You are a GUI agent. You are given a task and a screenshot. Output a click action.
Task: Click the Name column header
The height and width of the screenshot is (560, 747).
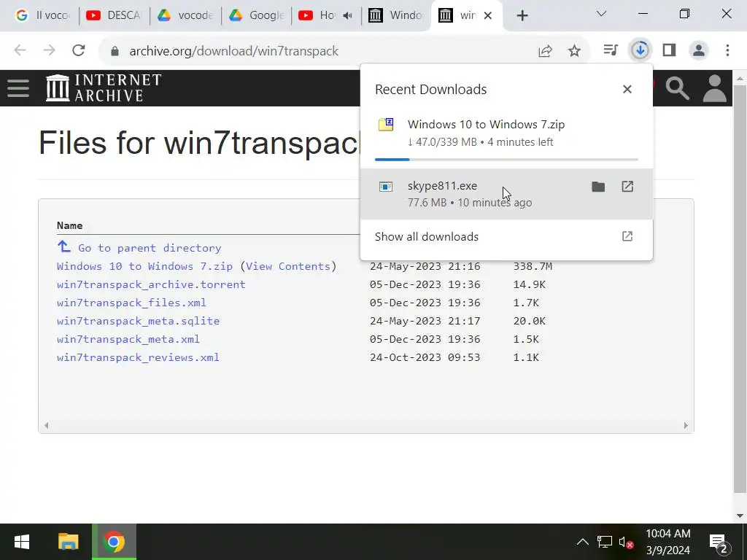69,226
